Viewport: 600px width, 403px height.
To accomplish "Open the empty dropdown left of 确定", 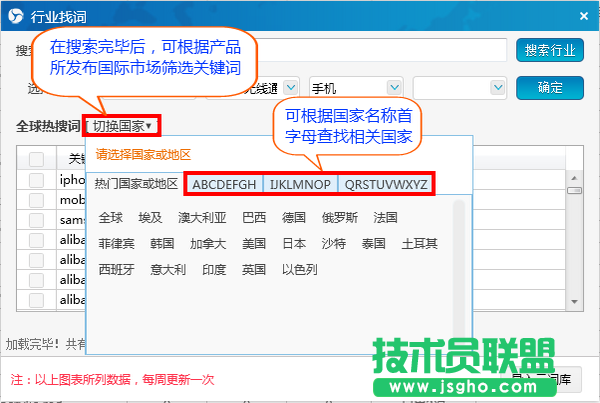I will (460, 87).
